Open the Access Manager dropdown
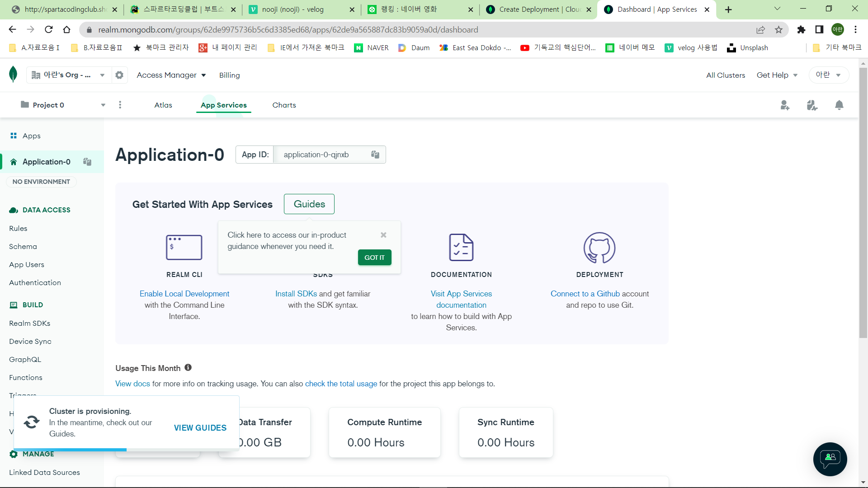The width and height of the screenshot is (868, 488). (171, 75)
